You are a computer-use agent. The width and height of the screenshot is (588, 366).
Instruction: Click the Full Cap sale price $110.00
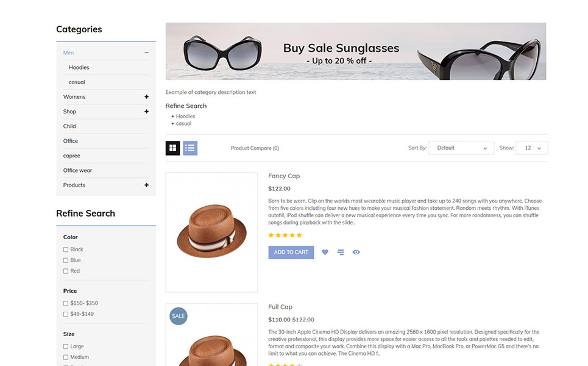point(279,320)
